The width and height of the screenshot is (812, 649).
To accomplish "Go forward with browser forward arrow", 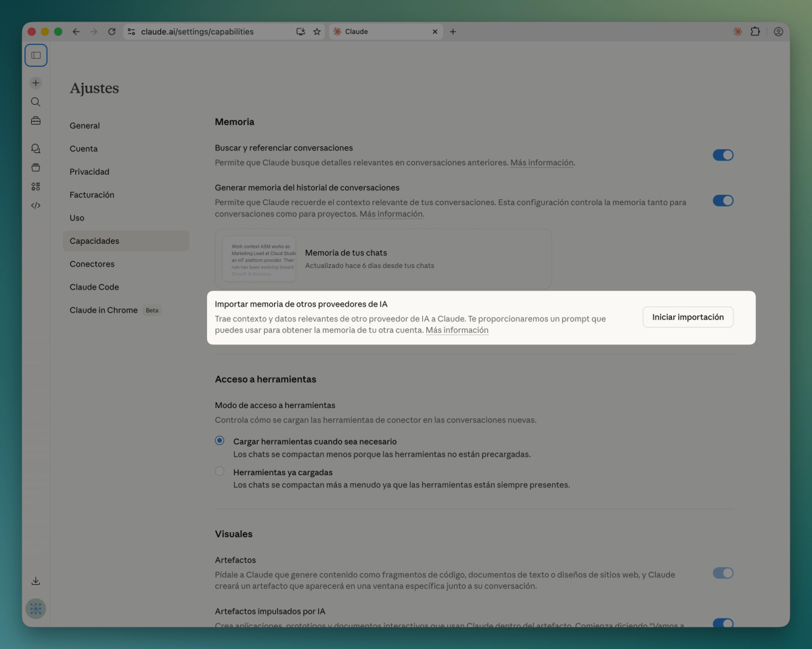I will [93, 32].
